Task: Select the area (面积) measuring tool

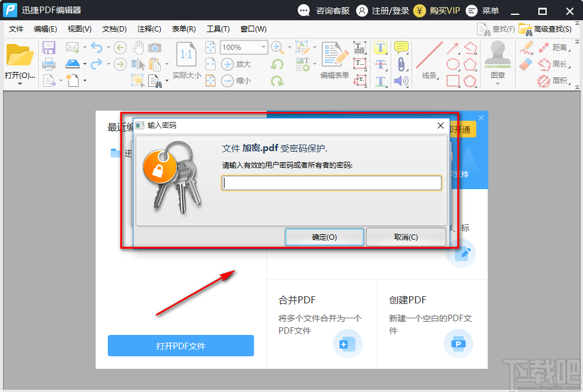Action: pyautogui.click(x=553, y=81)
